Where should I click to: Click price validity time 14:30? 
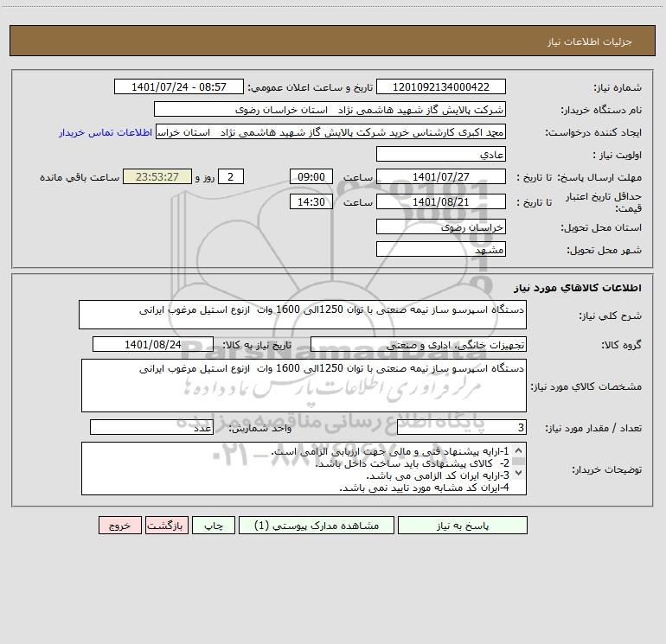tap(311, 201)
